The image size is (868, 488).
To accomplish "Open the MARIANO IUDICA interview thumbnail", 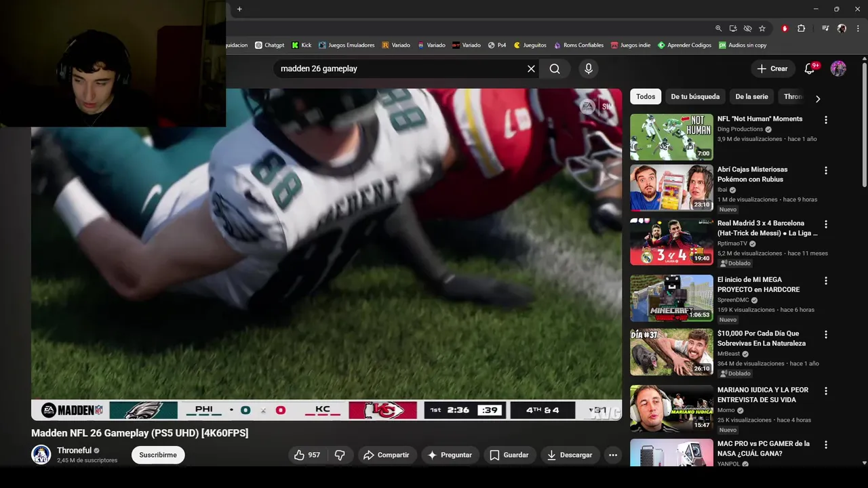I will pos(671,409).
